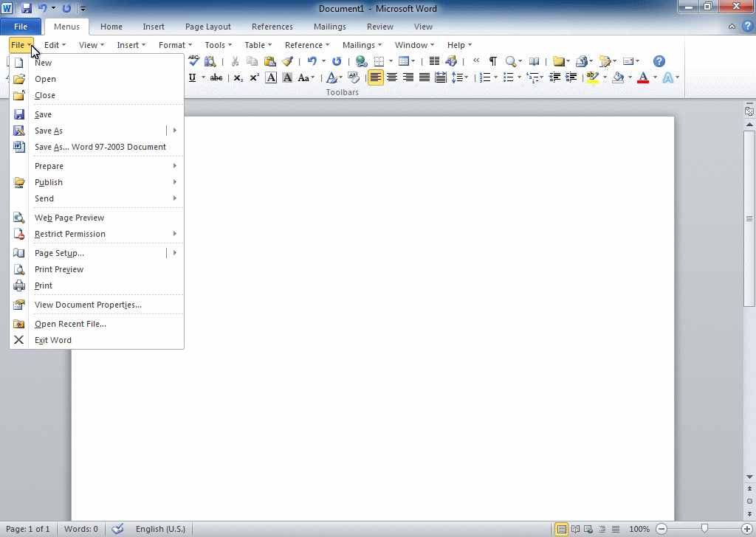The width and height of the screenshot is (756, 537).
Task: Toggle subscript formatting
Action: click(x=237, y=77)
